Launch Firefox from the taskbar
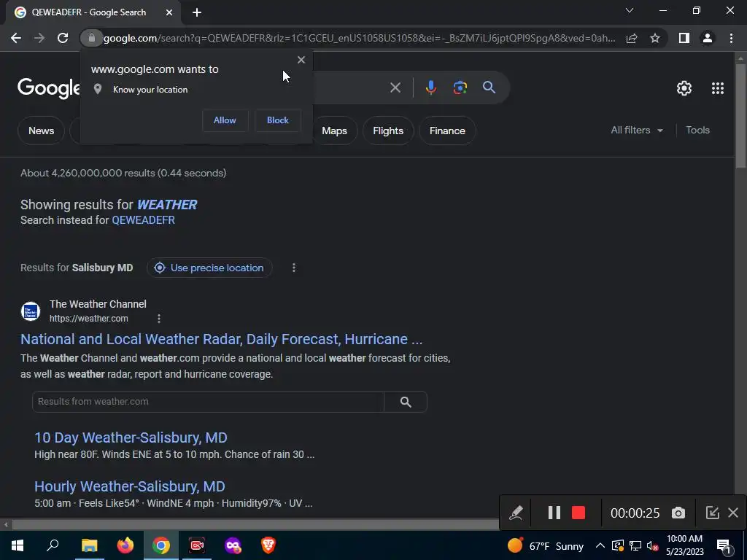The width and height of the screenshot is (747, 560). pos(125,545)
